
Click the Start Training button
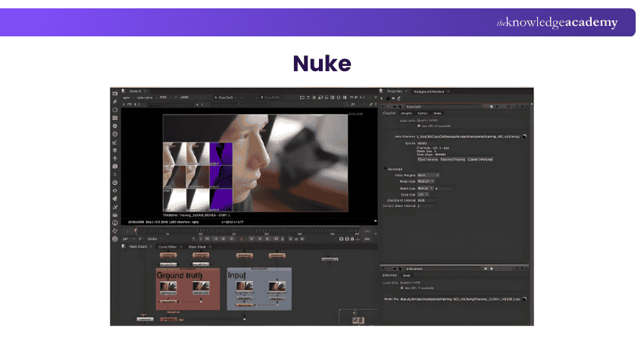coord(428,159)
